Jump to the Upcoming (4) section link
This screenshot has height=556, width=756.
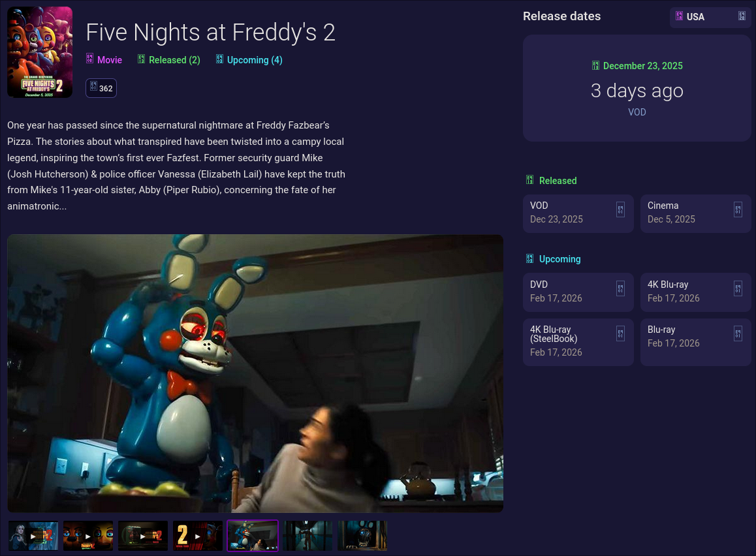point(249,60)
